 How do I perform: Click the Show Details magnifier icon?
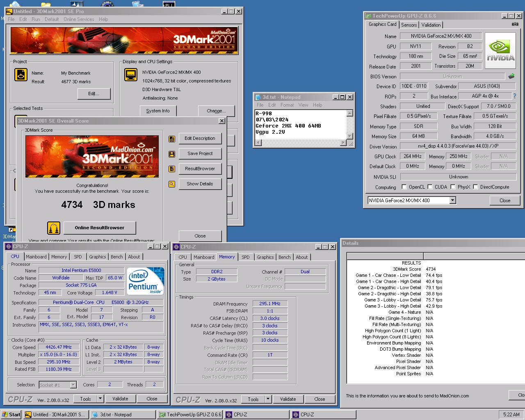click(172, 184)
